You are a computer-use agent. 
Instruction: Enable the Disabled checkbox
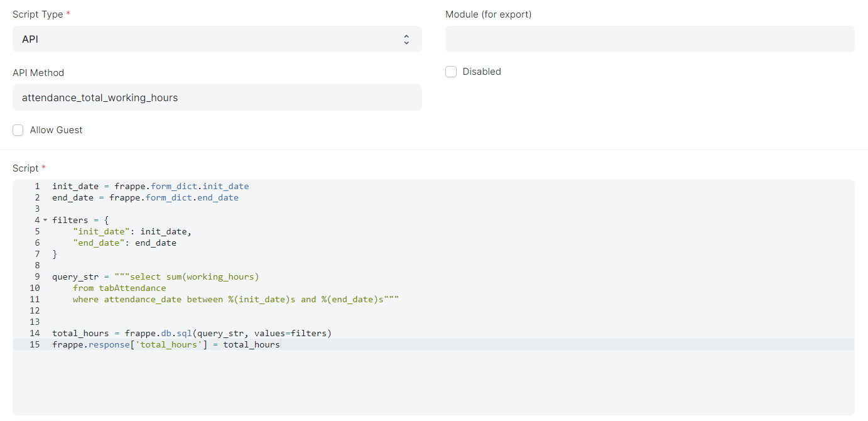click(451, 72)
